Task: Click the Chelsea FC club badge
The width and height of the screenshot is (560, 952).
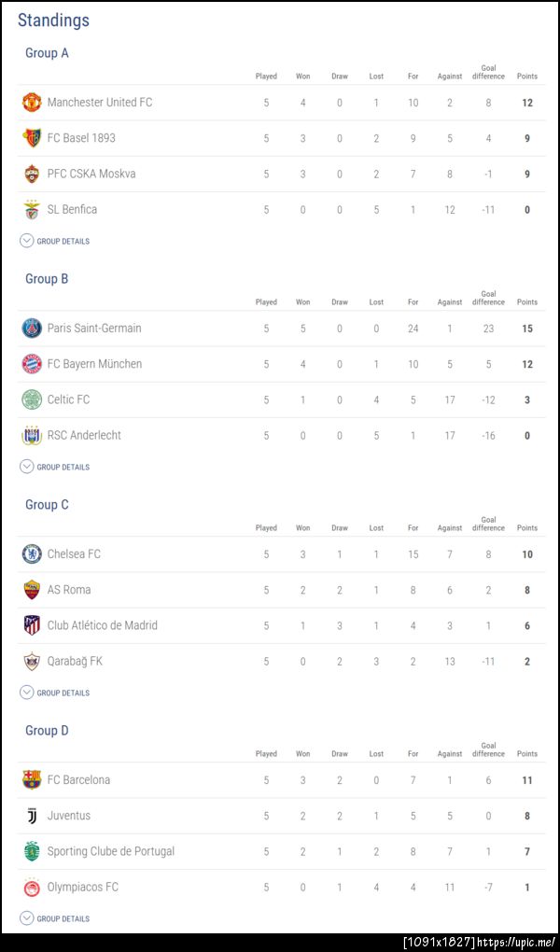Action: 32,553
